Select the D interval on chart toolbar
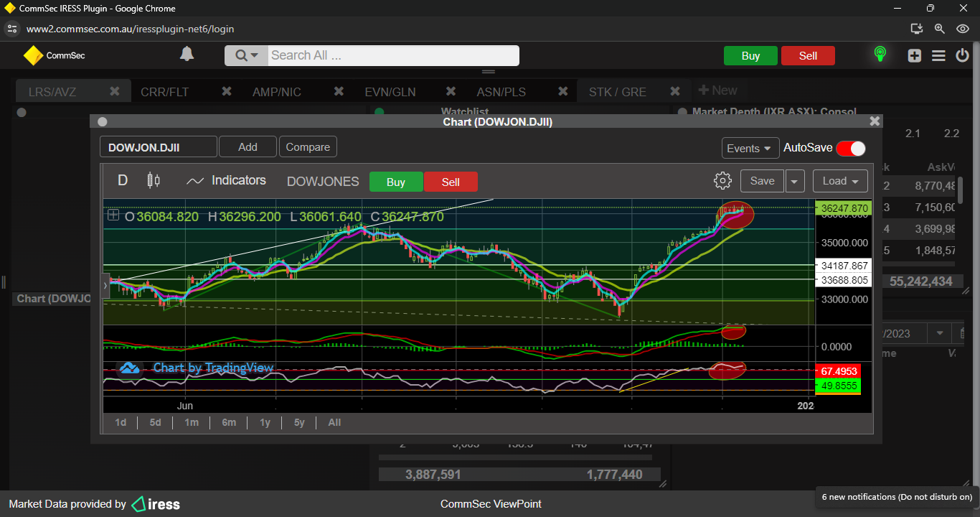Screen dimensions: 980x517 [x=123, y=181]
